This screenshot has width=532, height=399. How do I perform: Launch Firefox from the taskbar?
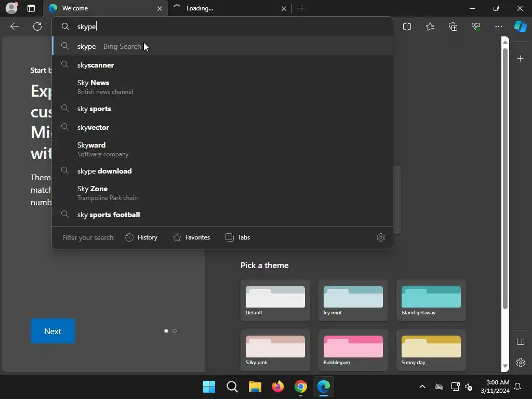click(x=278, y=387)
